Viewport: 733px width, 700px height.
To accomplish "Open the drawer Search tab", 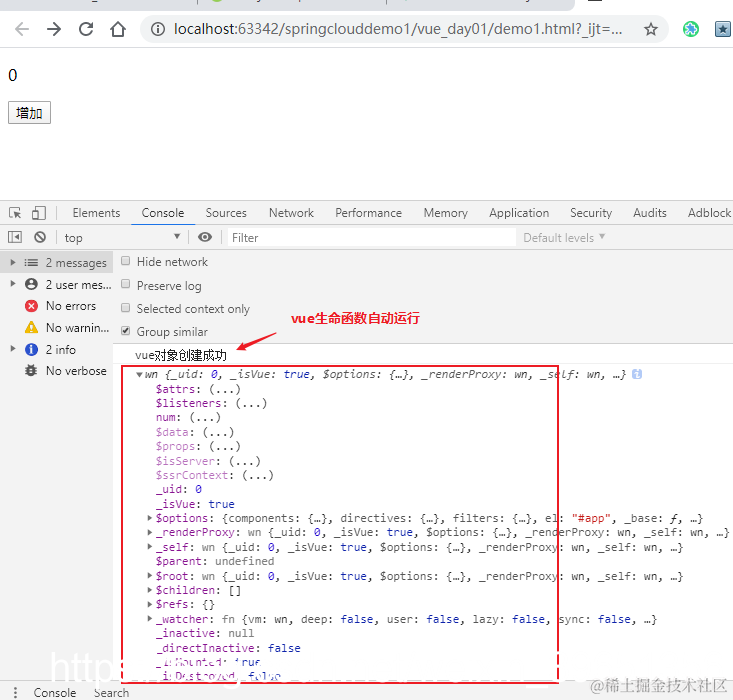I will (x=111, y=693).
